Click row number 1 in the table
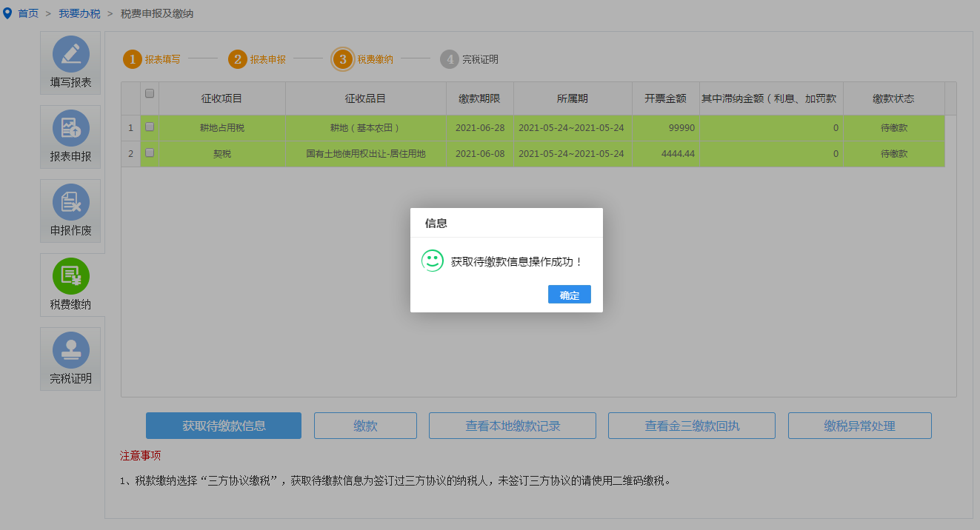 tap(131, 128)
